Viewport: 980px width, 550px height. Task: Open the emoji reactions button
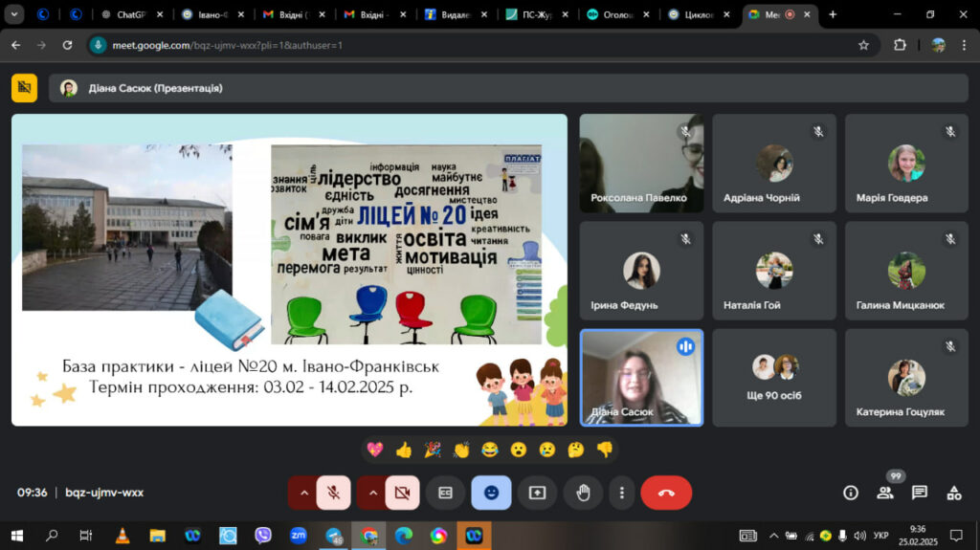[491, 493]
